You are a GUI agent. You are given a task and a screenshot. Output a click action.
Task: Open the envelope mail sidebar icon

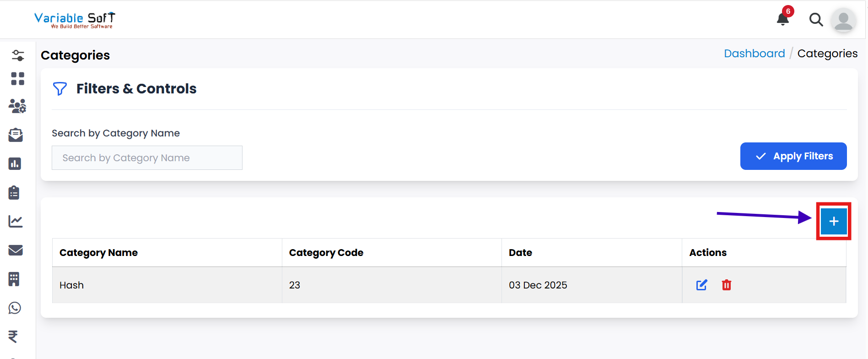[x=16, y=250]
